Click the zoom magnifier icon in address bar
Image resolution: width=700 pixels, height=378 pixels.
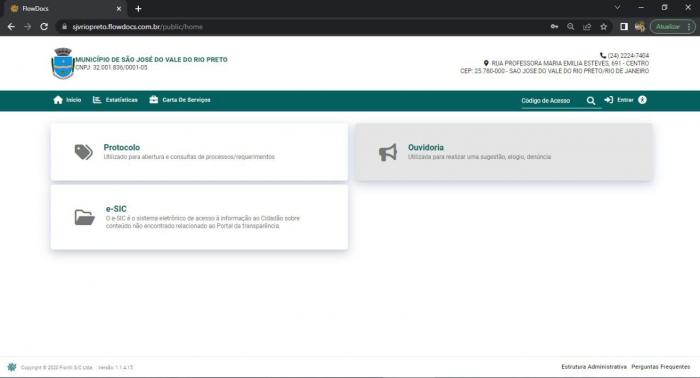(571, 27)
